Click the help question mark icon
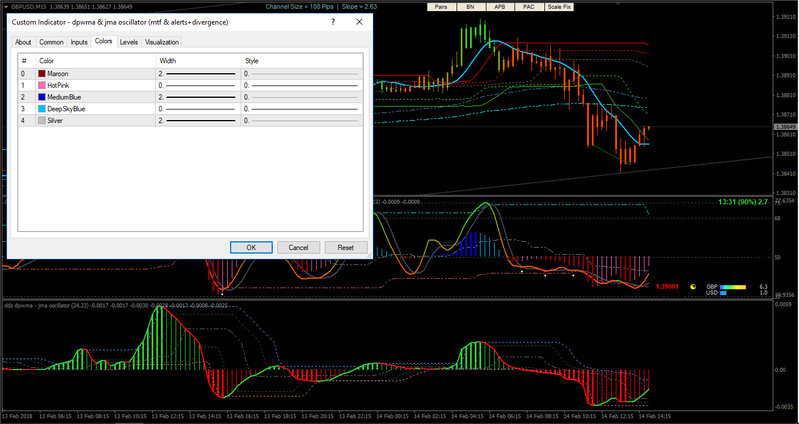 click(331, 21)
